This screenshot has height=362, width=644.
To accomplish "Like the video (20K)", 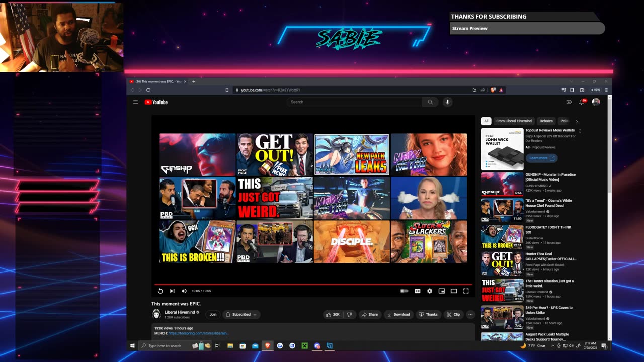I will (x=333, y=314).
